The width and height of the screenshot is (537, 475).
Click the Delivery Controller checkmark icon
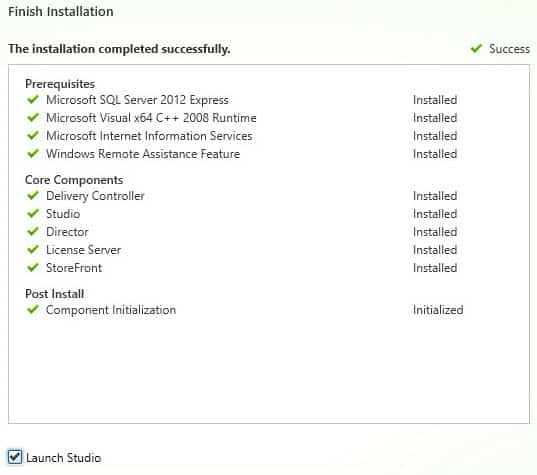[x=33, y=196]
